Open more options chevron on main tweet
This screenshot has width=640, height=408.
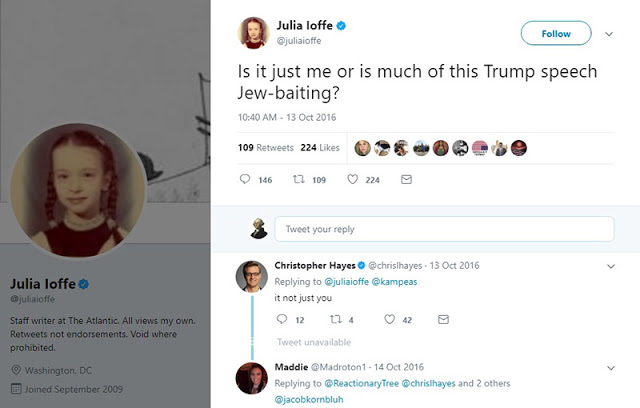pyautogui.click(x=610, y=33)
